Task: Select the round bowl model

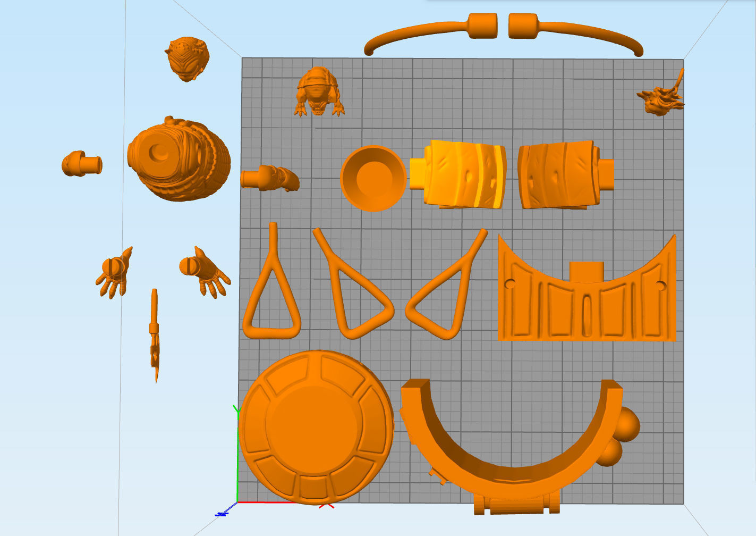Action: tap(373, 178)
